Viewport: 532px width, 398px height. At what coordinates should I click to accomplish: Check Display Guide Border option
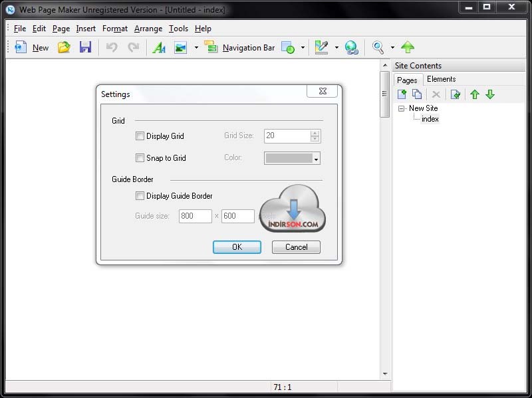click(x=140, y=195)
